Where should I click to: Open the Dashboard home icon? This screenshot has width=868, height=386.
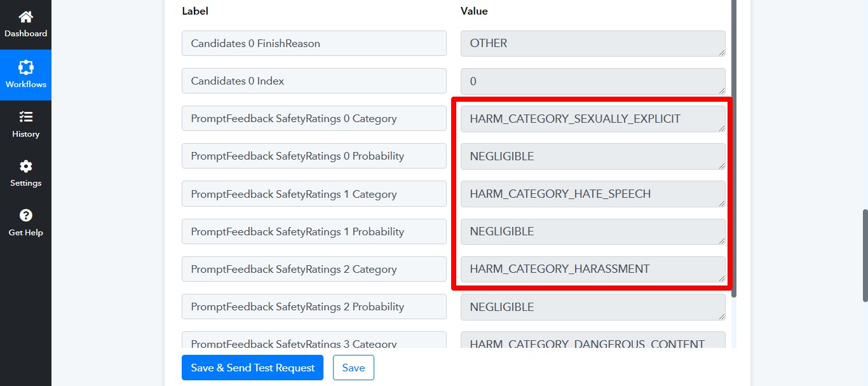[x=25, y=17]
